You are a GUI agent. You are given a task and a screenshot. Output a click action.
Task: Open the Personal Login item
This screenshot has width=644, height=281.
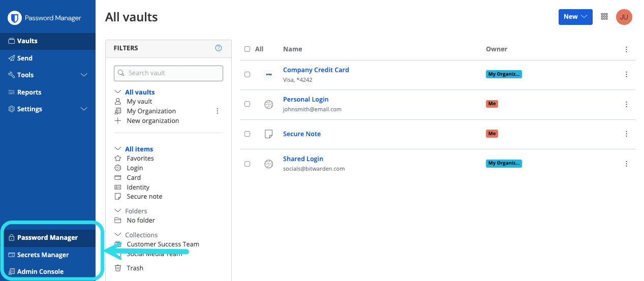305,100
